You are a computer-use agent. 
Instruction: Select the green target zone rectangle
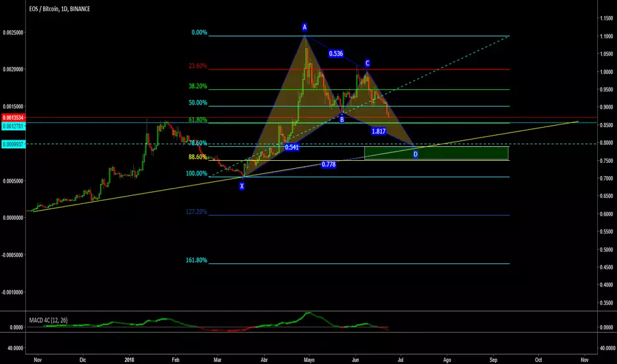(436, 153)
